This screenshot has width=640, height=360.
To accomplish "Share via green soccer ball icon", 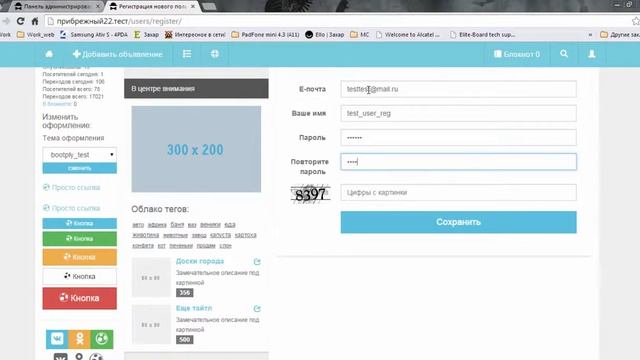I will (x=102, y=339).
